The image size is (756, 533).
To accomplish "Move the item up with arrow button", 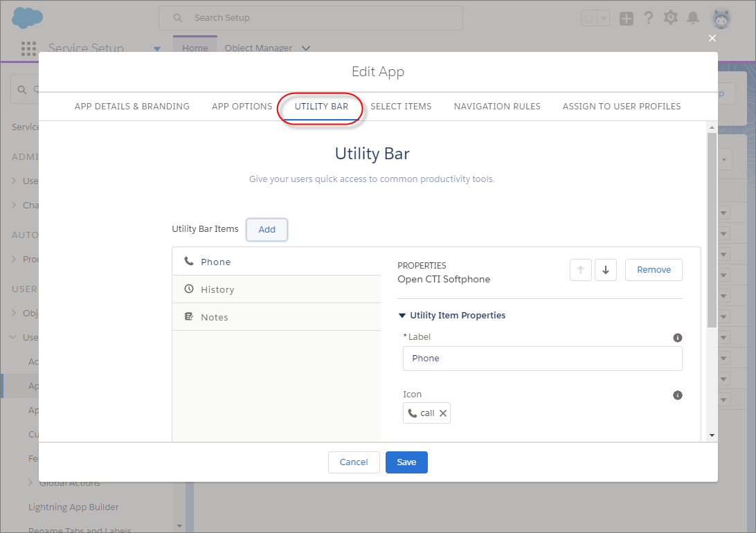I will (580, 270).
